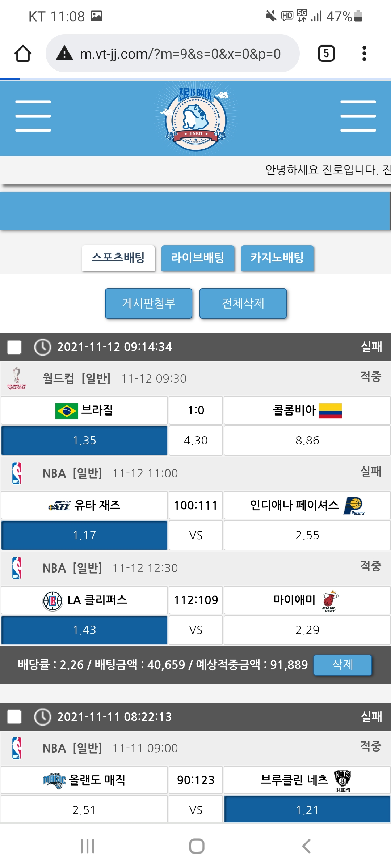The height and width of the screenshot is (868, 391).
Task: Tap the site not-secure warning triangle icon
Action: (x=65, y=54)
